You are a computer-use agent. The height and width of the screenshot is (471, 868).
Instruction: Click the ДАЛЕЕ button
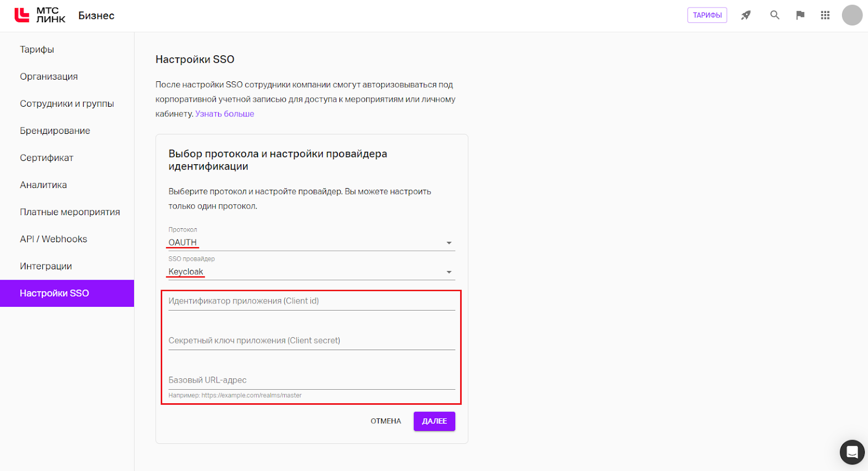[x=435, y=421]
